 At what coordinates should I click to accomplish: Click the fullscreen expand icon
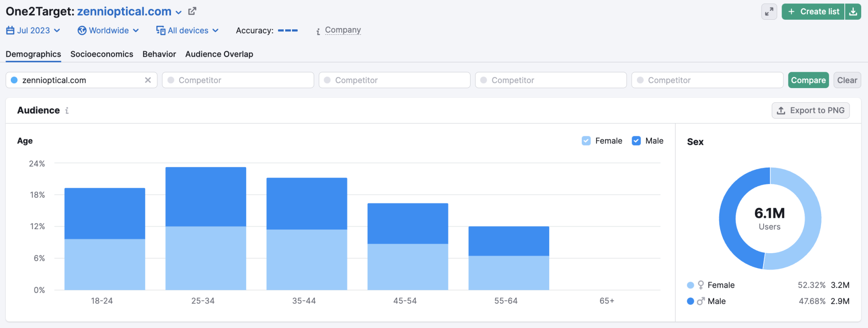coord(769,12)
